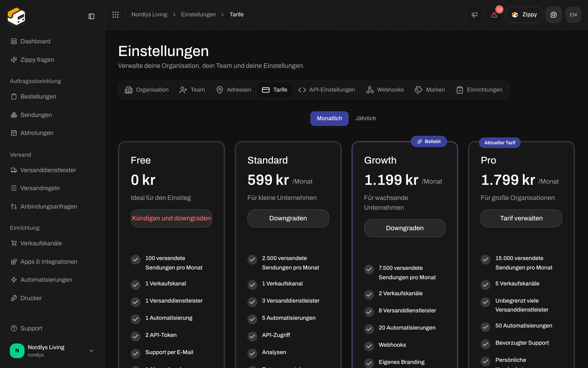The height and width of the screenshot is (368, 588).
Task: Open the alerts warning icon with 12 badge
Action: click(x=494, y=15)
